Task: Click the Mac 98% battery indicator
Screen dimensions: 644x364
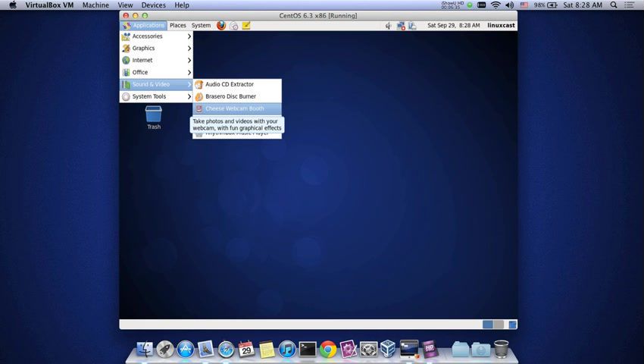Action: pos(546,5)
